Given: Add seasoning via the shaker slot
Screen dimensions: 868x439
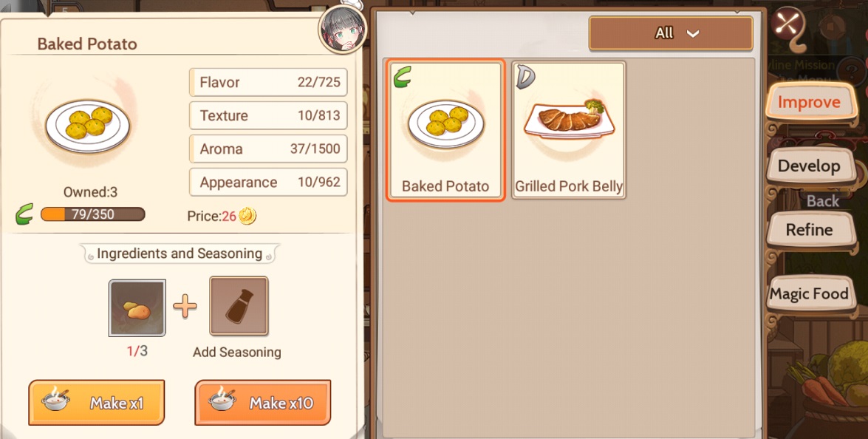Looking at the screenshot, I should (239, 306).
